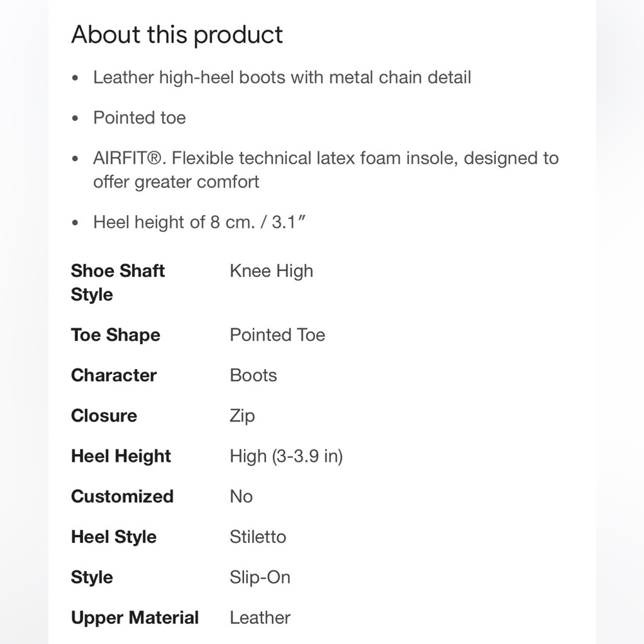
Task: Click the "Character" label
Action: pyautogui.click(x=113, y=375)
